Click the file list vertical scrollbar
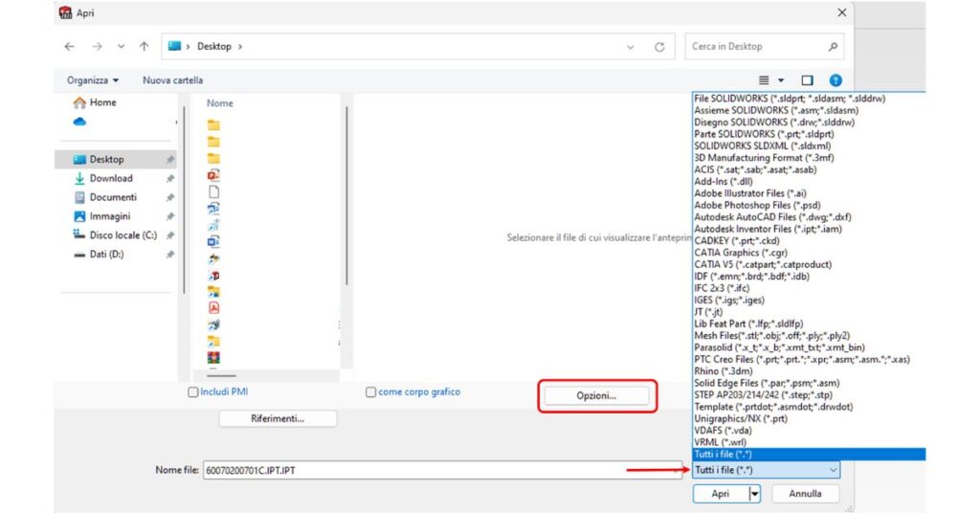This screenshot has height=513, width=980. [346, 193]
